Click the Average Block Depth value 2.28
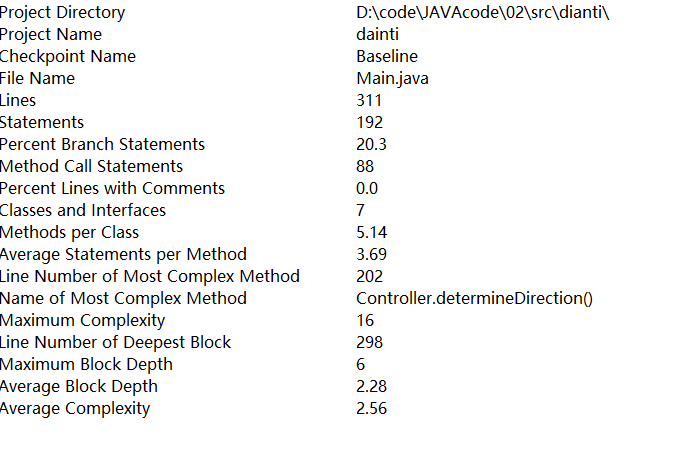 [371, 386]
